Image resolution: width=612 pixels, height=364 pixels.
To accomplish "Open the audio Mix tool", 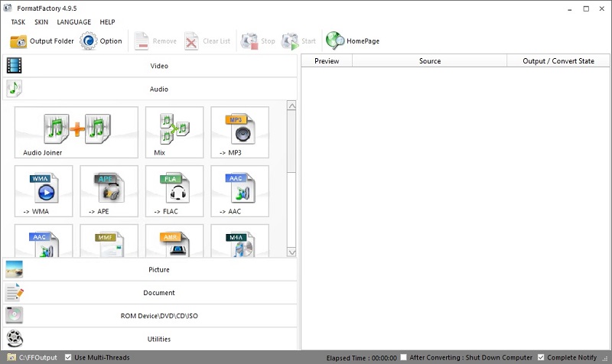I will [x=174, y=132].
